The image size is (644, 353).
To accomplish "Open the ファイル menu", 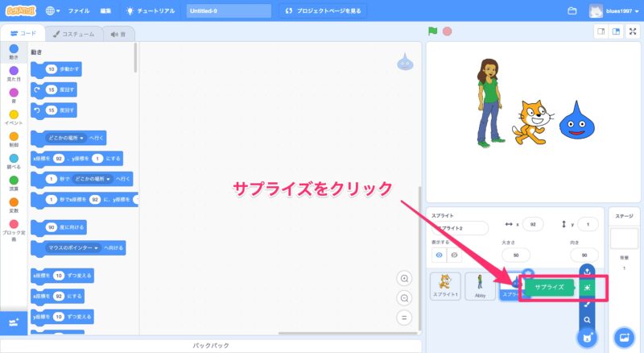I will click(x=79, y=11).
